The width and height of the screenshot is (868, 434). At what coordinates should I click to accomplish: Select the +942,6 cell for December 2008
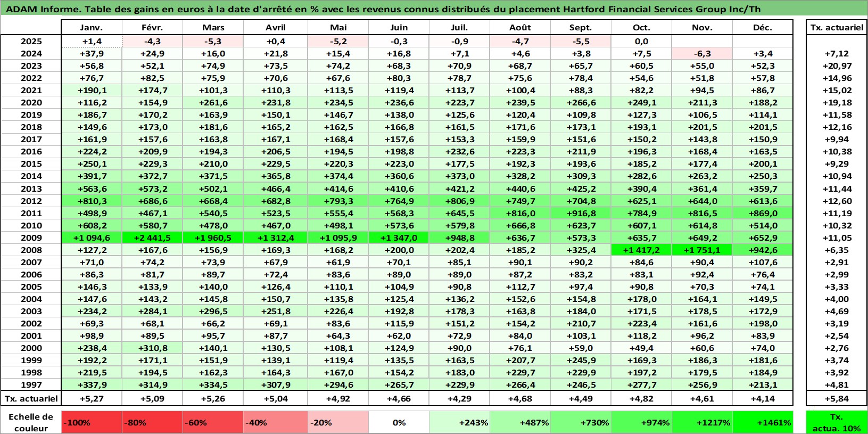pyautogui.click(x=763, y=250)
